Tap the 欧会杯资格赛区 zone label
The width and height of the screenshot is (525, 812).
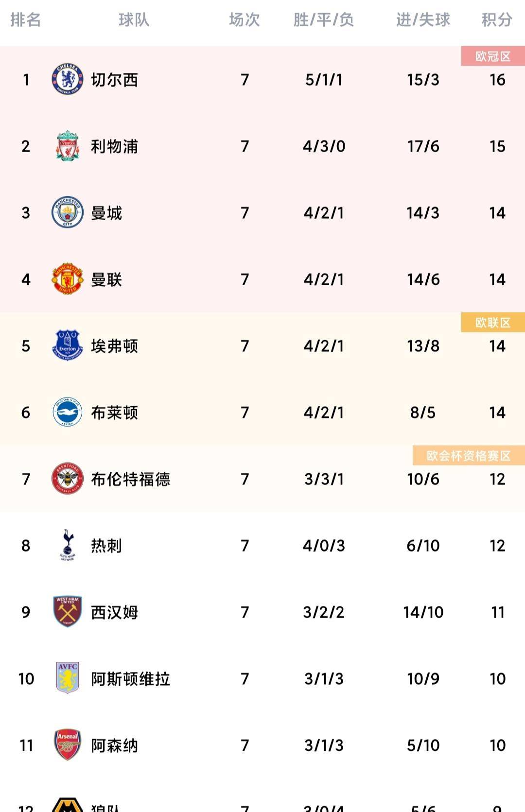click(469, 456)
